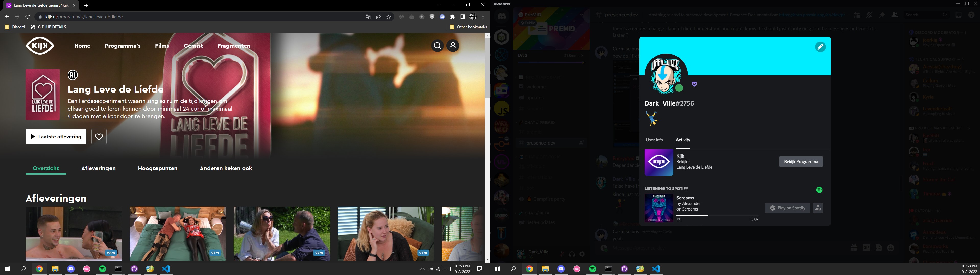This screenshot has height=275, width=980.
Task: Open the Fragmenten nav link
Action: 234,46
